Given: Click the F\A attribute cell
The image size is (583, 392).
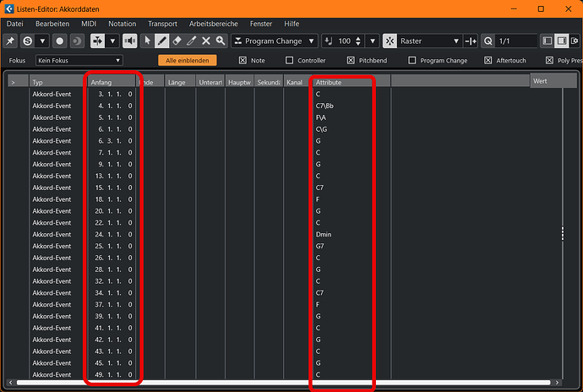Looking at the screenshot, I should click(x=321, y=117).
